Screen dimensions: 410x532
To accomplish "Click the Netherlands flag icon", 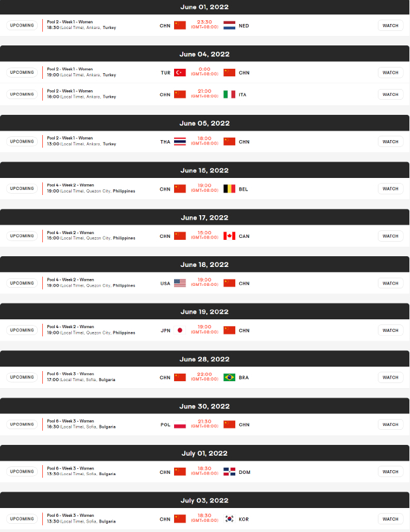I will click(229, 25).
